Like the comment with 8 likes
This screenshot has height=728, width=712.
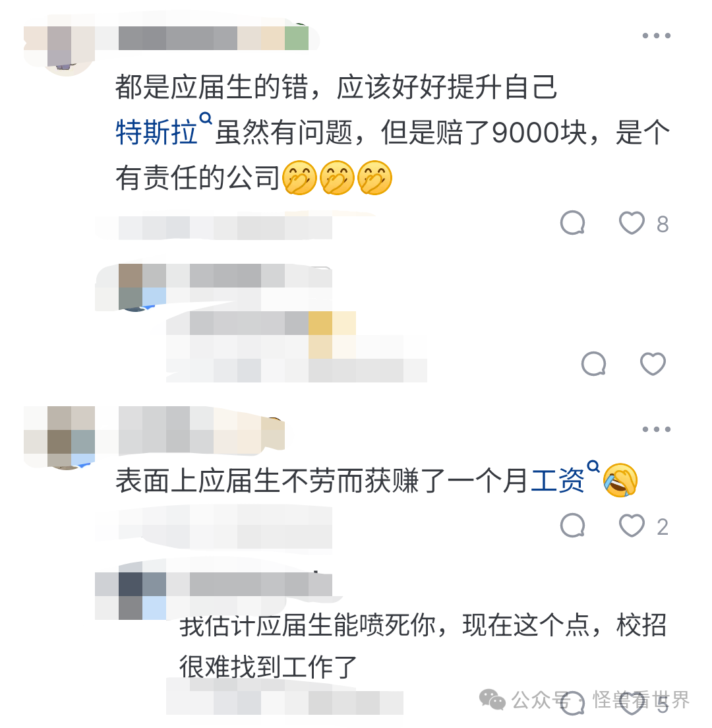632,223
